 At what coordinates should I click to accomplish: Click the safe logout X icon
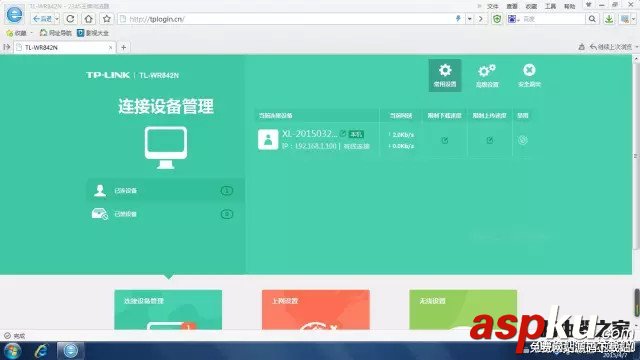[x=529, y=76]
